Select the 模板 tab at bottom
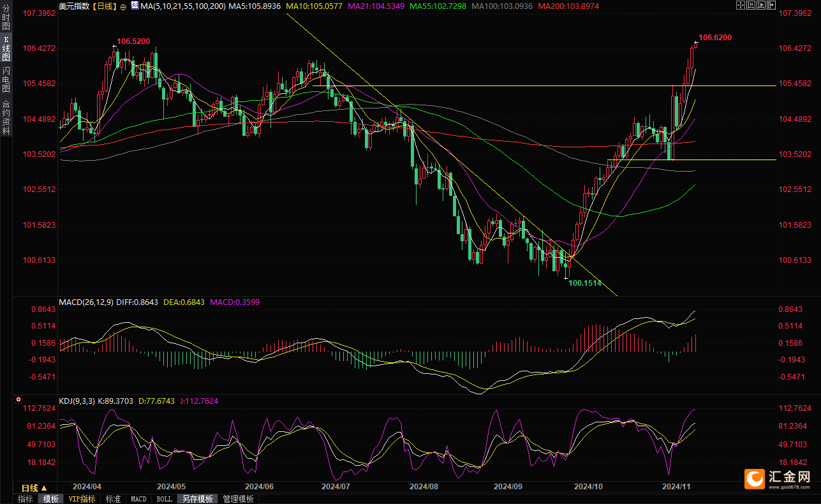Viewport: 821px width, 504px height. 50,499
